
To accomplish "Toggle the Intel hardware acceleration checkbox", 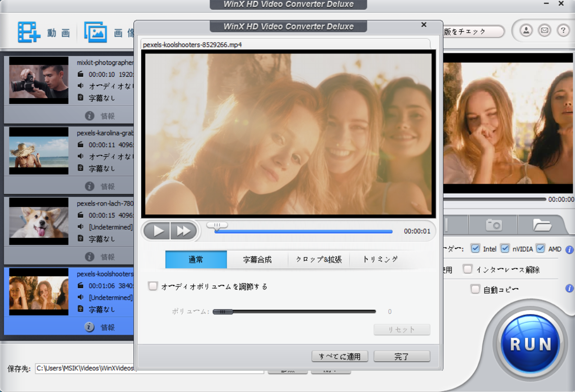I will tap(475, 249).
